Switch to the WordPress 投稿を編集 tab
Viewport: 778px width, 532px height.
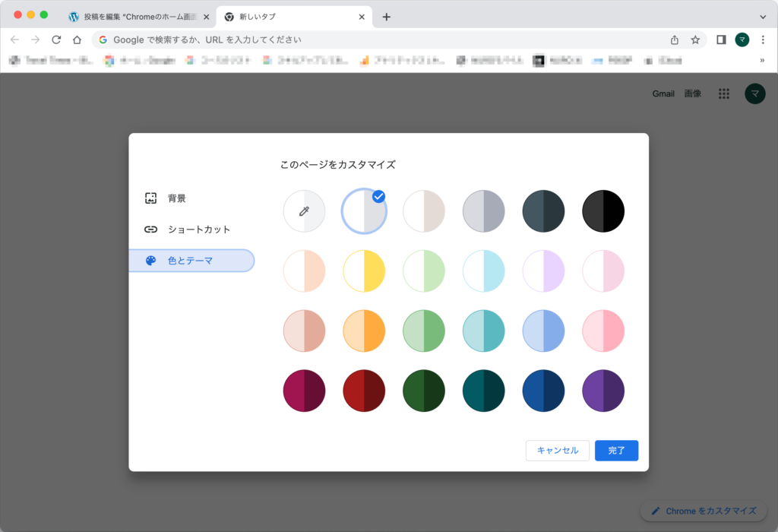(137, 17)
